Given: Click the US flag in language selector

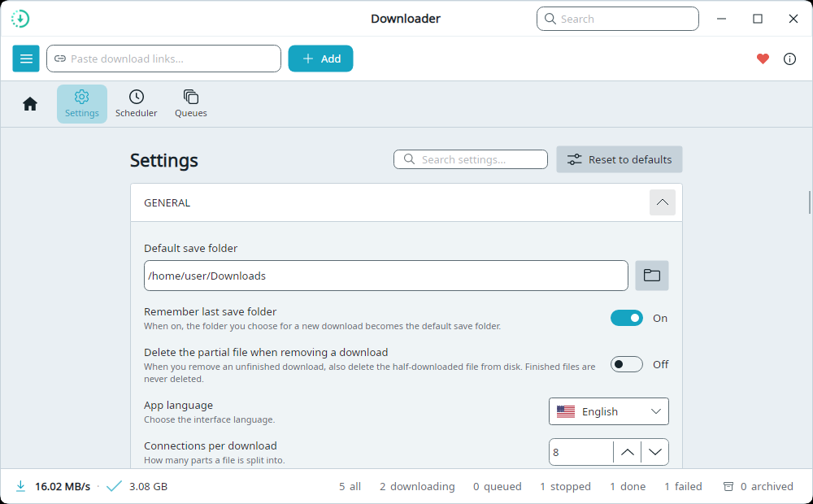Looking at the screenshot, I should [566, 411].
